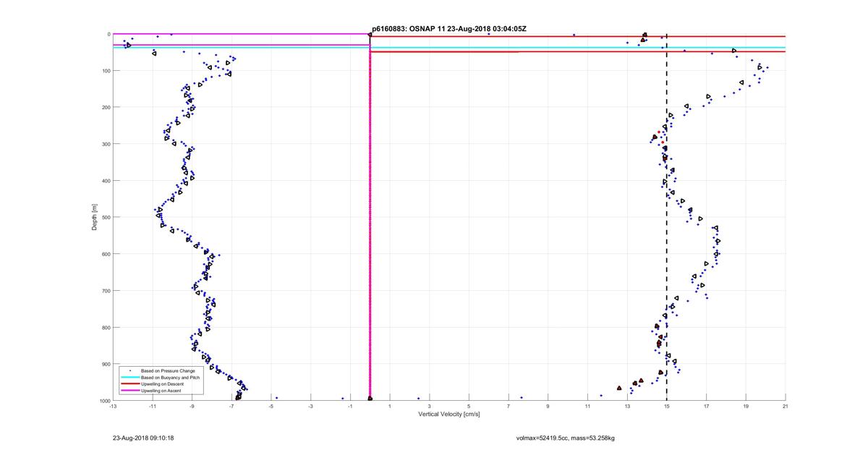Click the y-axis tick label '800'
868x450 pixels.
coord(106,327)
